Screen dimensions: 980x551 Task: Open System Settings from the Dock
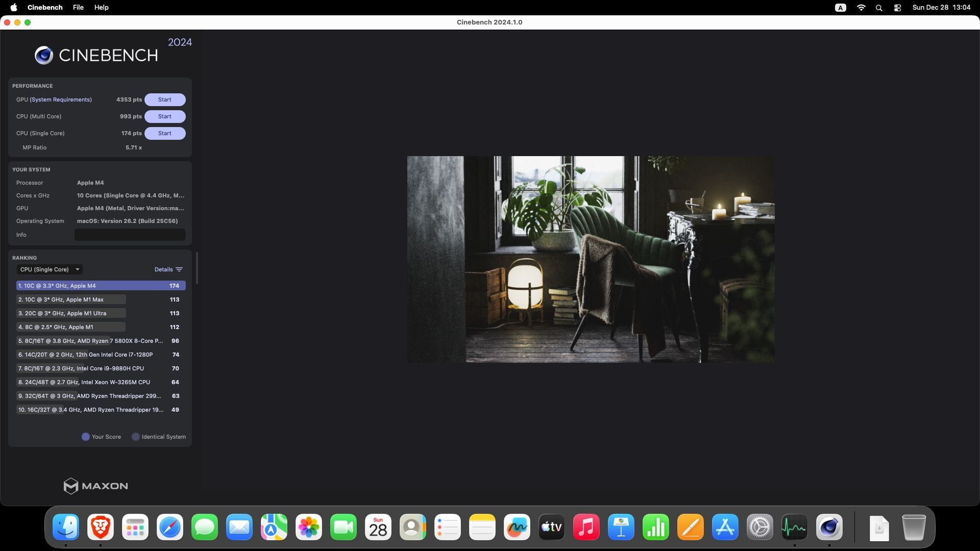coord(760,527)
